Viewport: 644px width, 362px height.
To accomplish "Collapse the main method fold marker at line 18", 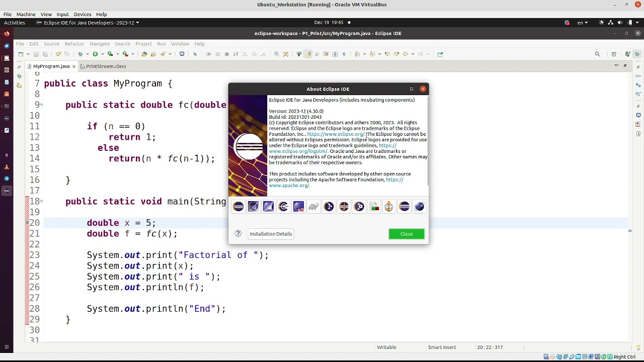I will [42, 201].
